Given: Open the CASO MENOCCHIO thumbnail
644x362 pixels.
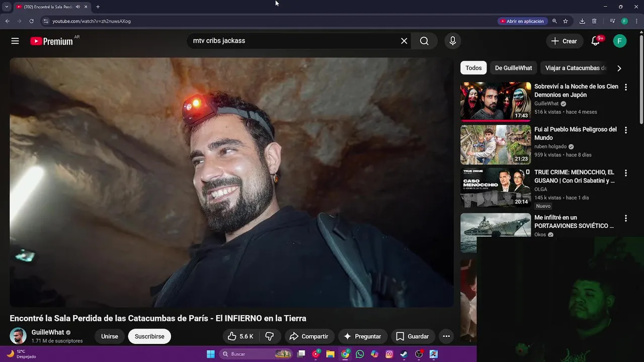Looking at the screenshot, I should click(x=496, y=188).
